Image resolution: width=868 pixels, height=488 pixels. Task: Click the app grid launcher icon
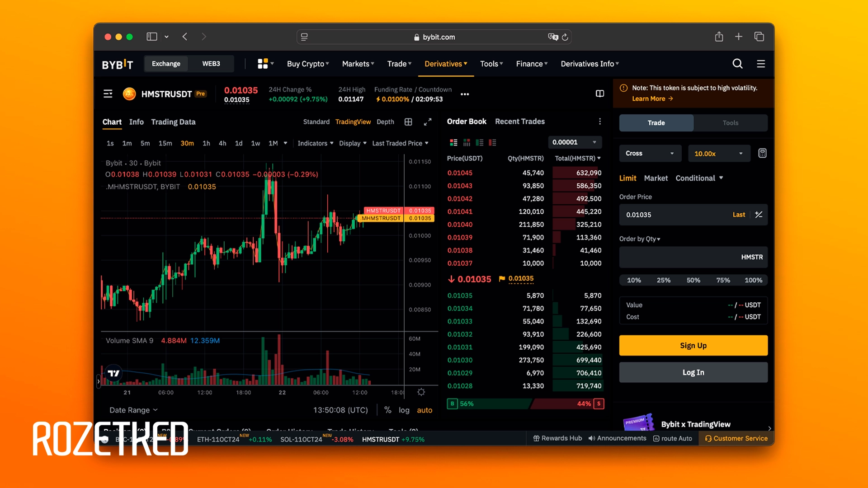(x=263, y=64)
